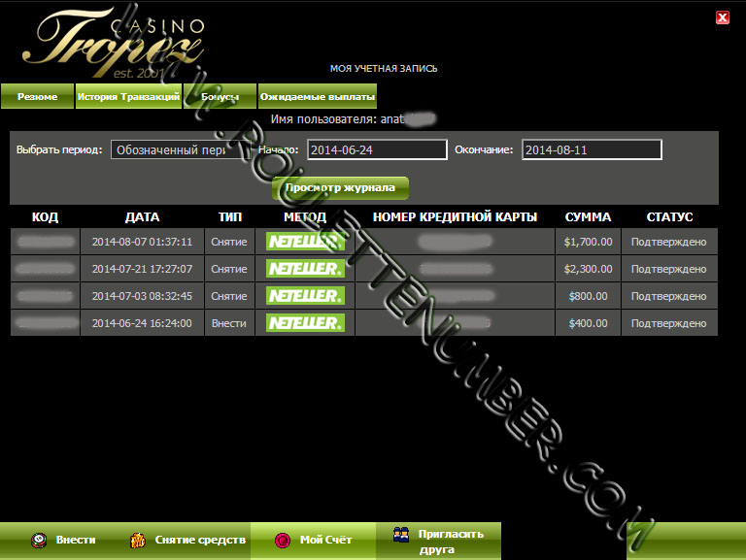The image size is (746, 560).
Task: Click the $800.00 amount cell
Action: point(588,296)
